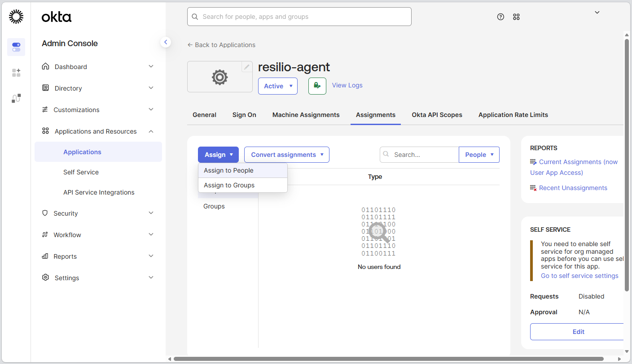
Task: Open the apps-plus icon in left rail
Action: tap(16, 73)
